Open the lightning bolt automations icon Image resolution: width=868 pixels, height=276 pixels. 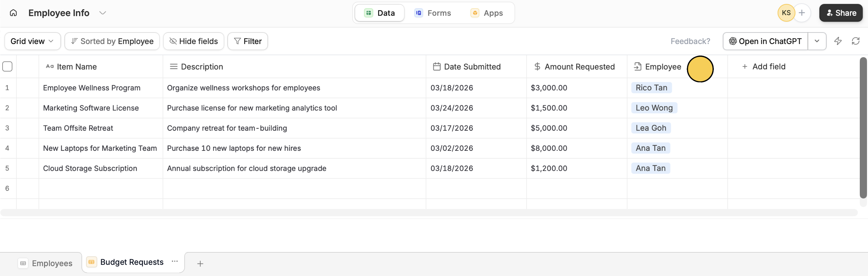point(838,41)
